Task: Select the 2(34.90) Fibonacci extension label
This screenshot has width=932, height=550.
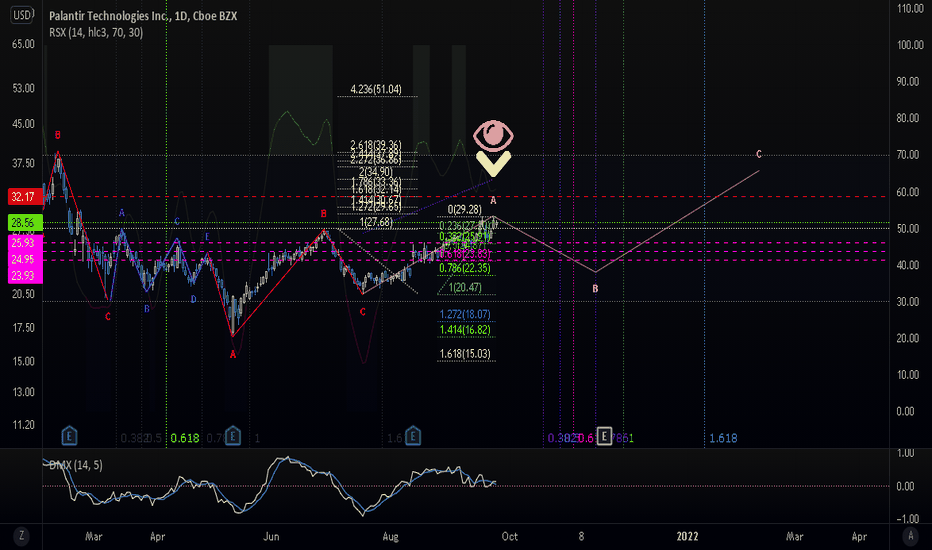Action: pyautogui.click(x=376, y=172)
